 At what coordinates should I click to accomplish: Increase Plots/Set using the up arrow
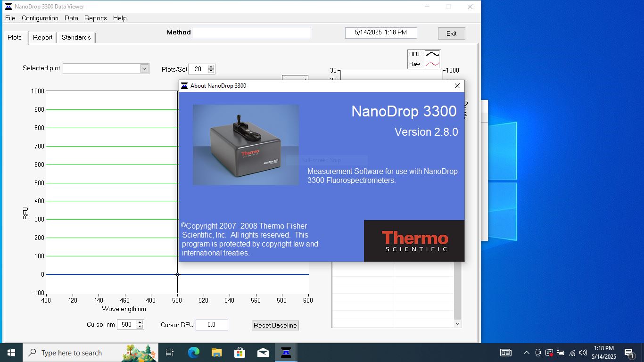point(211,66)
